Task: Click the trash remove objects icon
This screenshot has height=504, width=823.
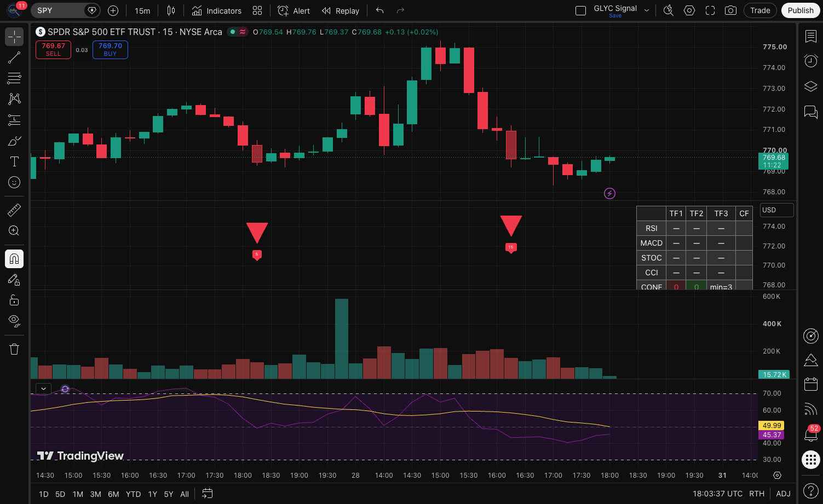Action: pos(14,349)
